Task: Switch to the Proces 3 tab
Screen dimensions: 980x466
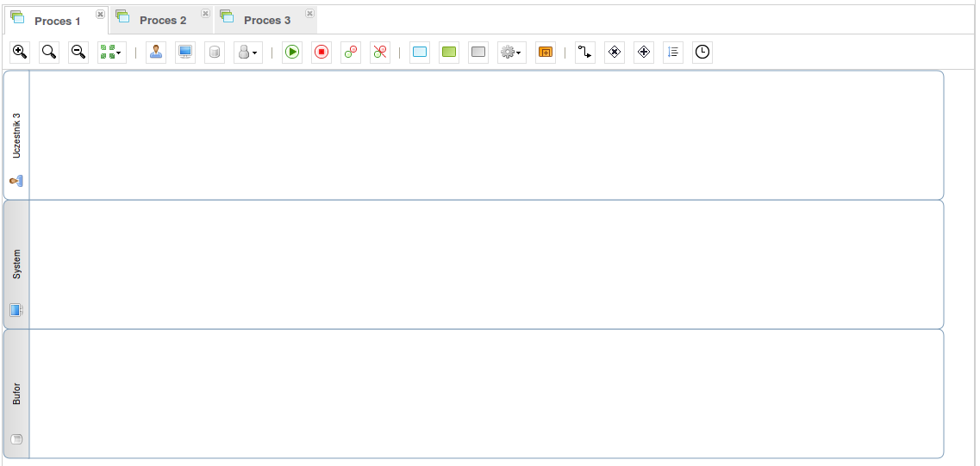Action: pos(266,20)
